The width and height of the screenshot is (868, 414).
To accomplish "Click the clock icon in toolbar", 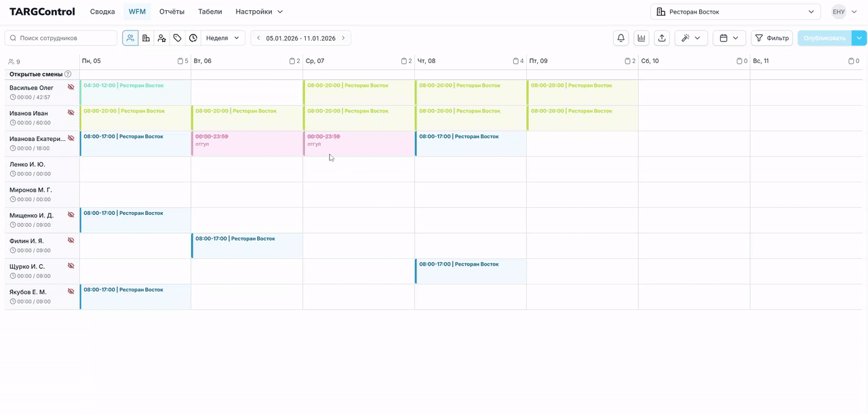I will 193,38.
